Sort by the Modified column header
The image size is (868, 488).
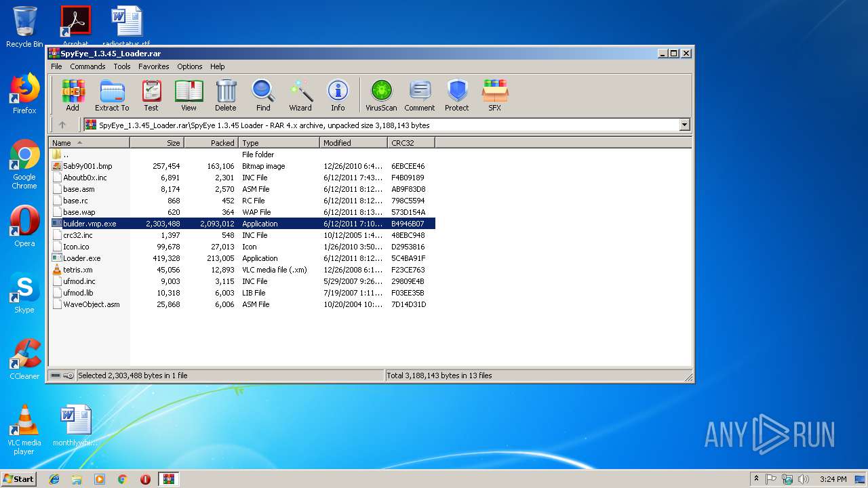point(353,143)
